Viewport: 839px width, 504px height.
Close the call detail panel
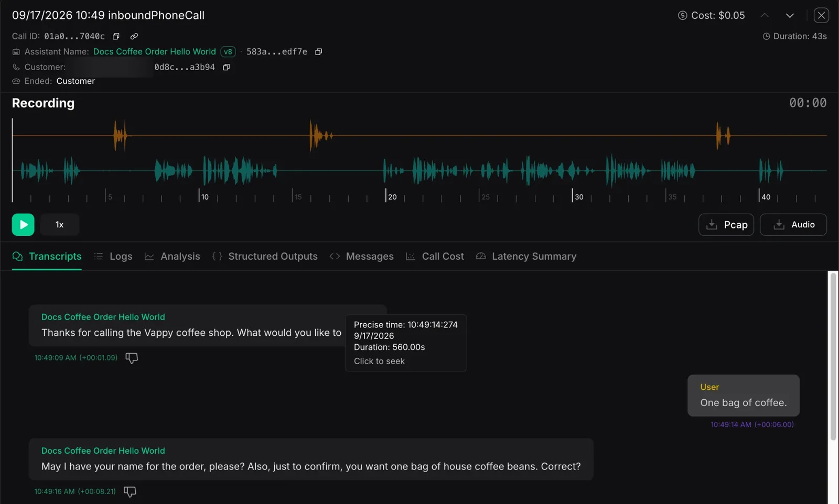[821, 15]
